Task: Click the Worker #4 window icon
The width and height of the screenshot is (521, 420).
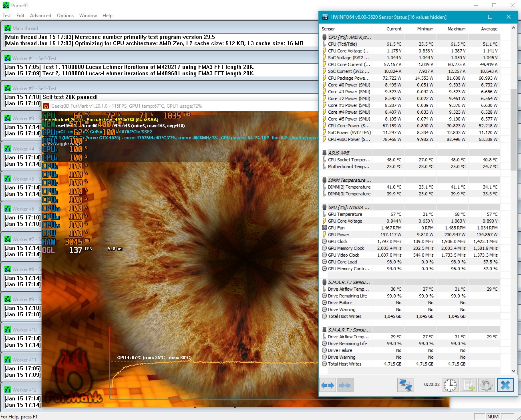Action: point(8,149)
